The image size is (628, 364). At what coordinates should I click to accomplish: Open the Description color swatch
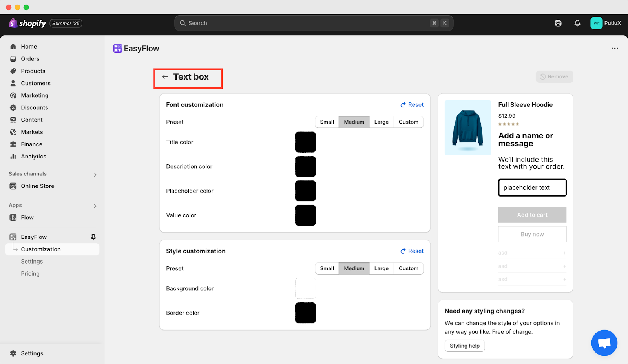coord(305,166)
